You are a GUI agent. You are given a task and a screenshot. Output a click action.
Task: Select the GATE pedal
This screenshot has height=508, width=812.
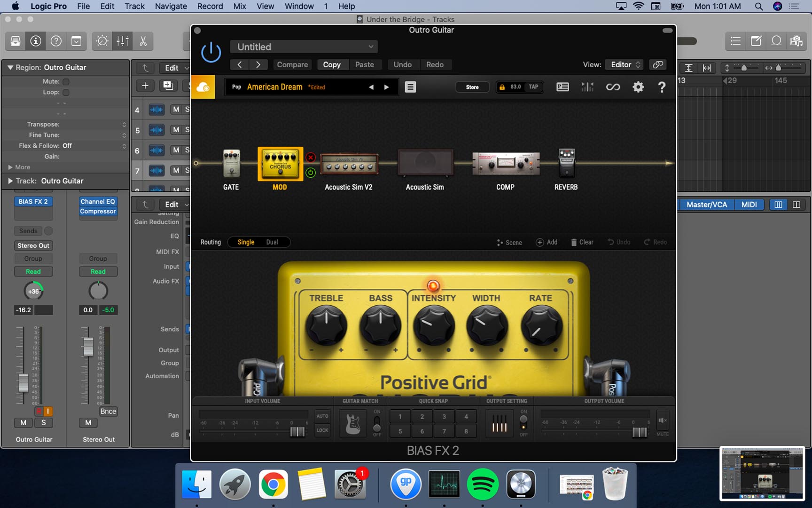coord(231,163)
